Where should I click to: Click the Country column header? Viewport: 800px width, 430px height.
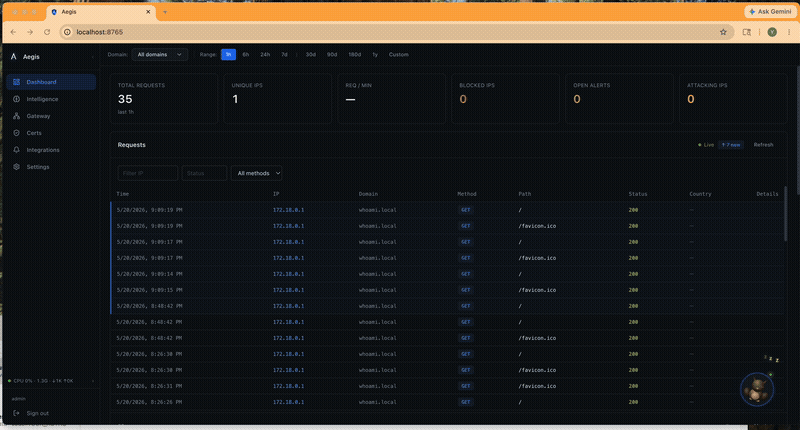(x=700, y=194)
